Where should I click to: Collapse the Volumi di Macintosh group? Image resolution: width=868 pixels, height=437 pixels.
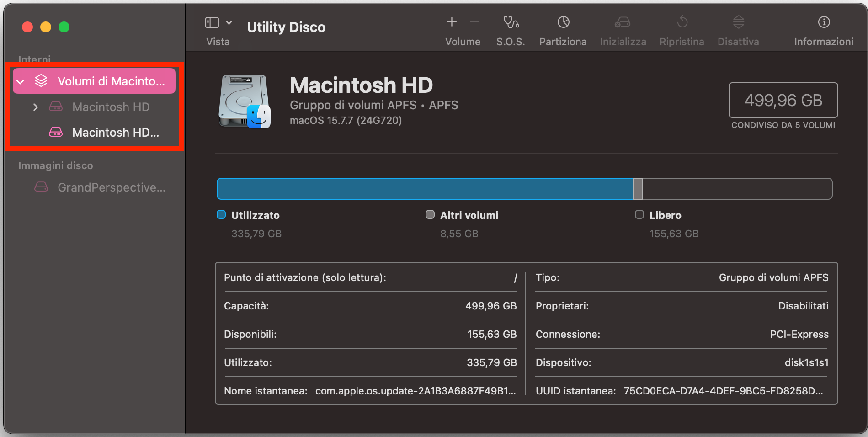[x=21, y=82]
